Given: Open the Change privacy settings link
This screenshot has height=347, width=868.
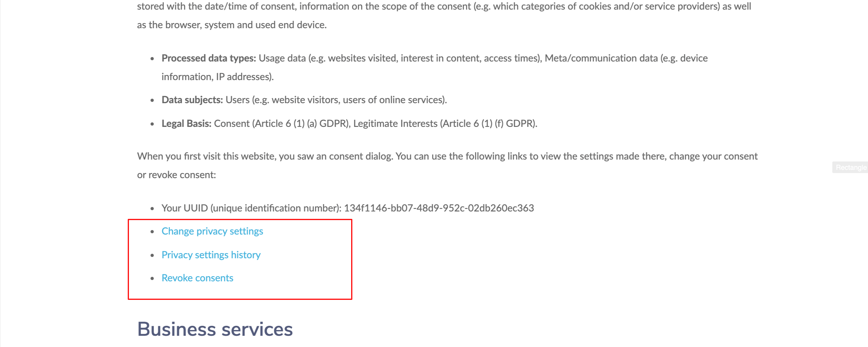Looking at the screenshot, I should coord(212,231).
